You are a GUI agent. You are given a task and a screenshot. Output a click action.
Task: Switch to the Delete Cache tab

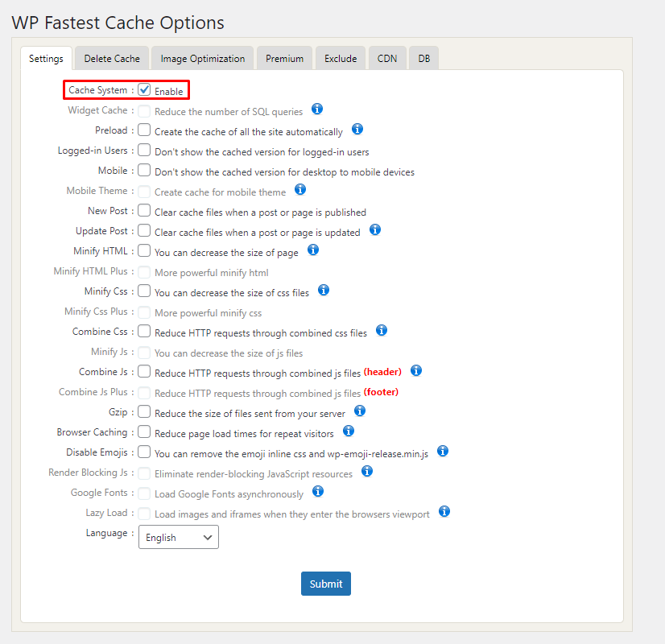[111, 58]
